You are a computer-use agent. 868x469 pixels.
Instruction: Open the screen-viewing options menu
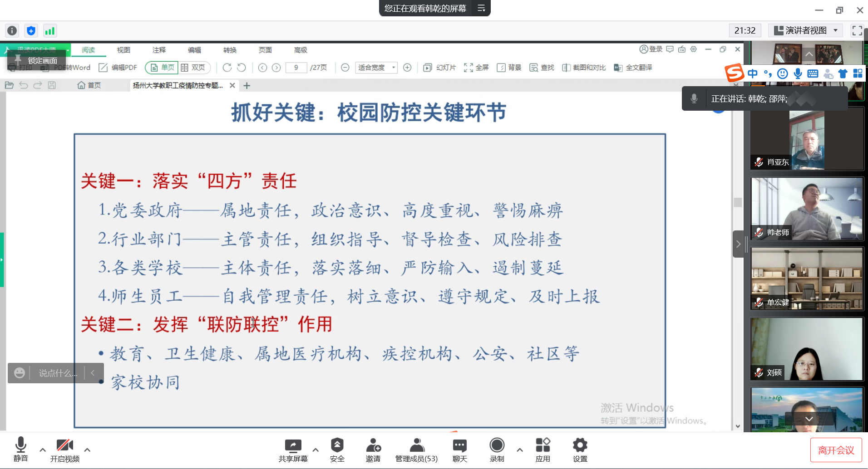click(481, 8)
